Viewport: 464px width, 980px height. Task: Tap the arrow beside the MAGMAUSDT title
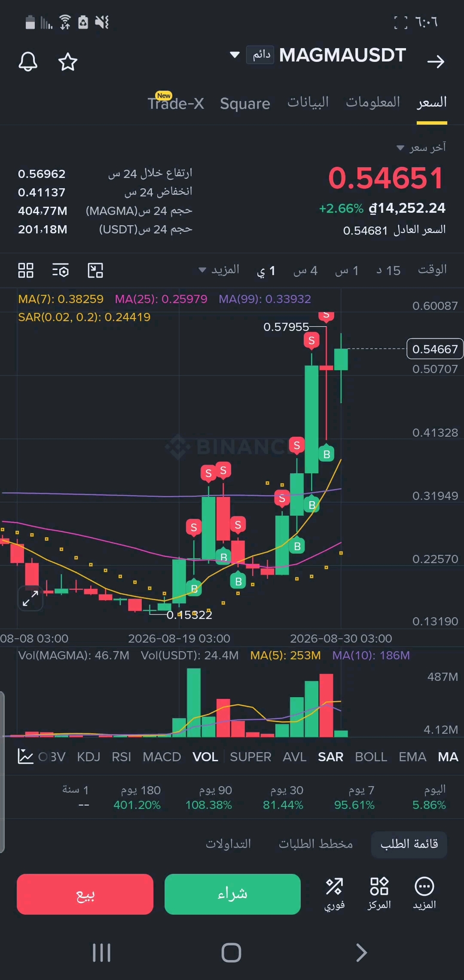(436, 61)
